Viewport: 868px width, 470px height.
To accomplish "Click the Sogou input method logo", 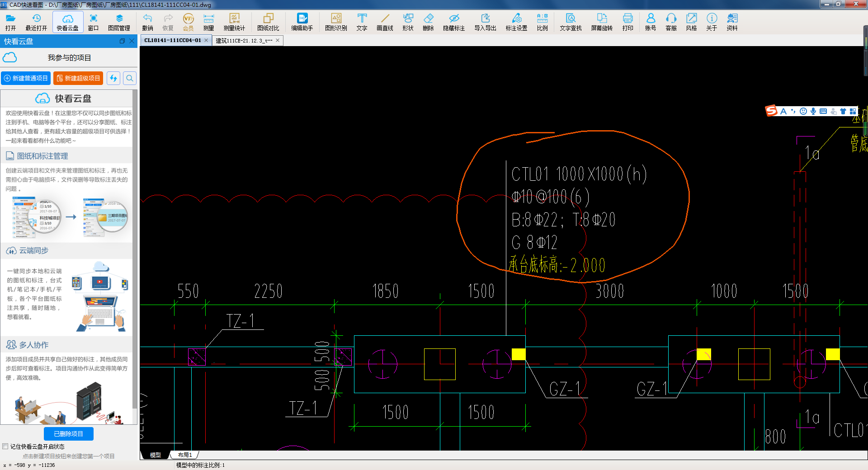I will click(771, 111).
